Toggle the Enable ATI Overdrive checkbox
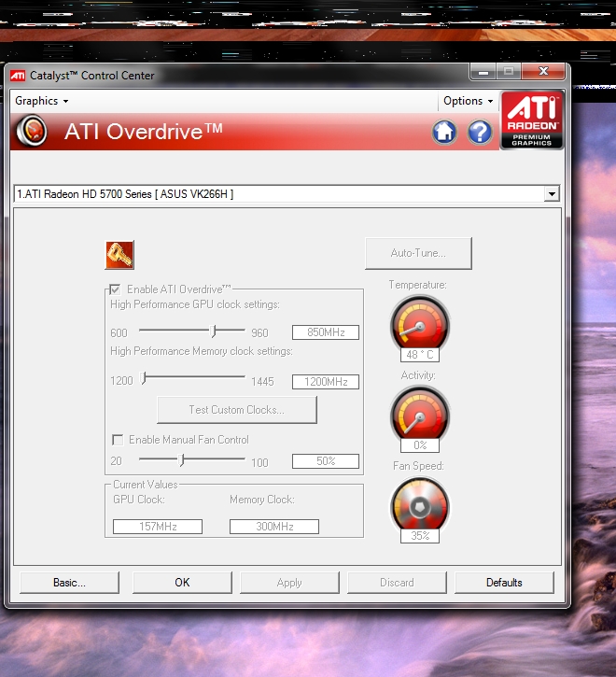This screenshot has height=677, width=616. pyautogui.click(x=115, y=289)
